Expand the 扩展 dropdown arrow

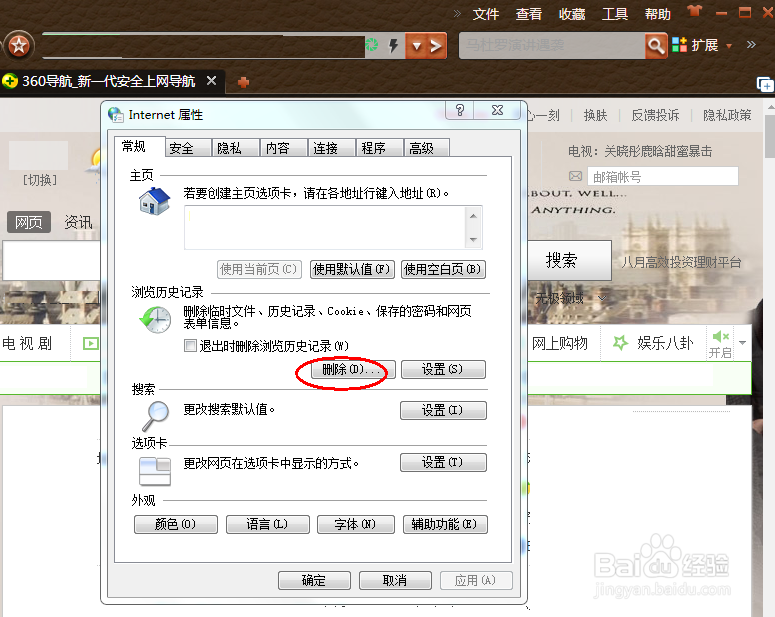[729, 46]
